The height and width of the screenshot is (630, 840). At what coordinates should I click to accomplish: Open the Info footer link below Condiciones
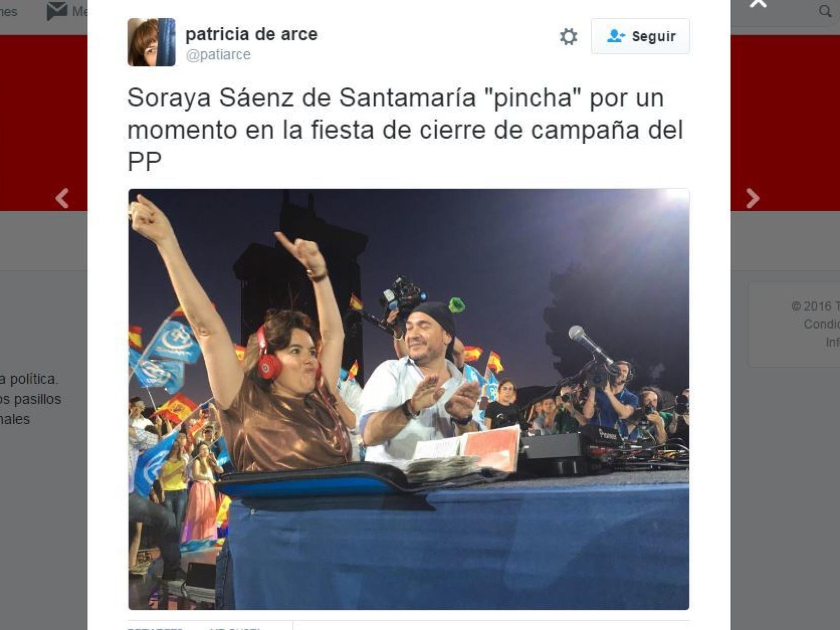pos(832,342)
